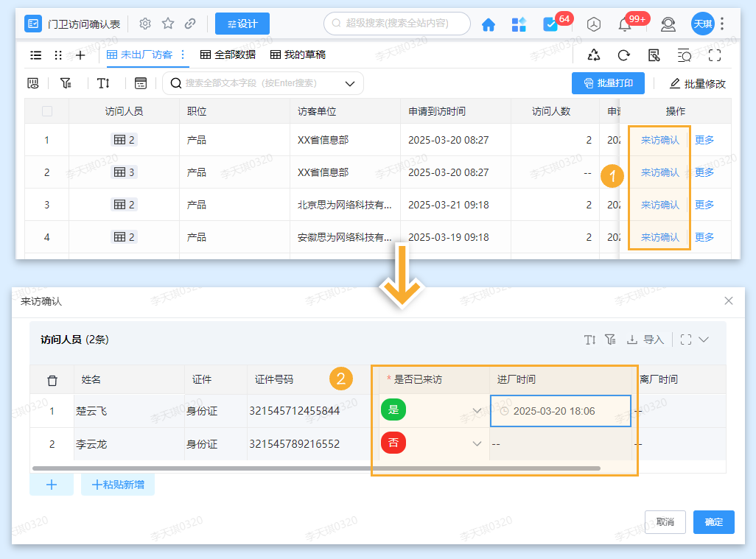This screenshot has height=559, width=756.
Task: Open the 是否已来访 dropdown showing 是
Action: coord(433,409)
